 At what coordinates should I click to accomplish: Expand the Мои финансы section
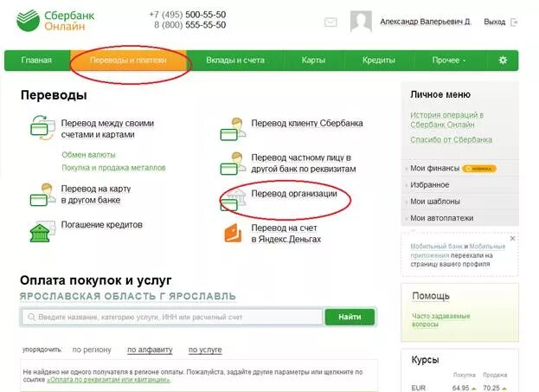(x=434, y=168)
